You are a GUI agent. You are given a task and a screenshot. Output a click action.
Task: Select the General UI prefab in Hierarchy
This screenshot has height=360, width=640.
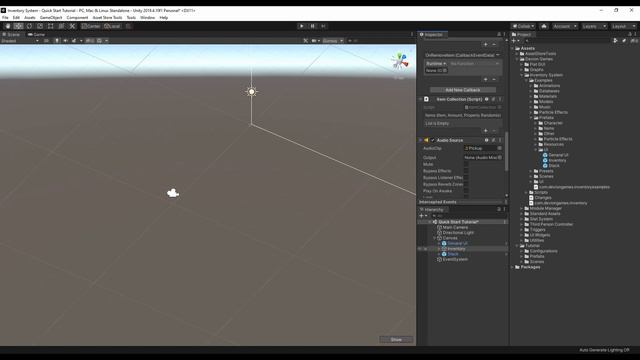(457, 243)
